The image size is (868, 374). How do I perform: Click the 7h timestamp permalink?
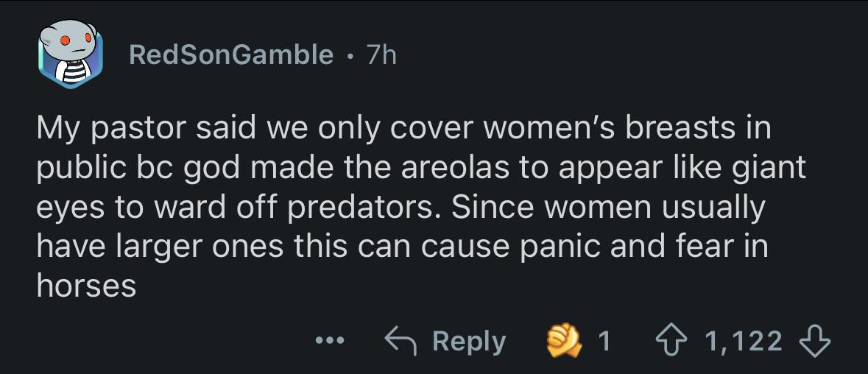[381, 54]
